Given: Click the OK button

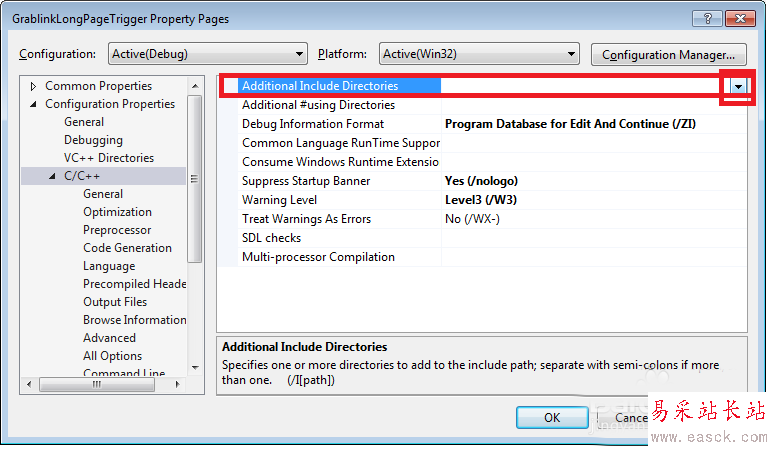Looking at the screenshot, I should click(x=551, y=417).
